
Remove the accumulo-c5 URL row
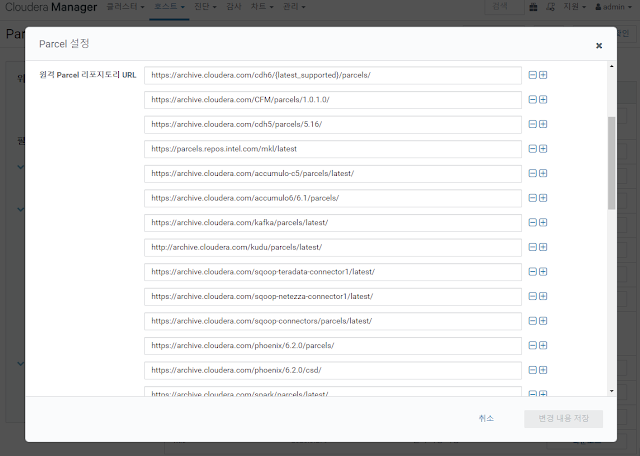pos(533,174)
